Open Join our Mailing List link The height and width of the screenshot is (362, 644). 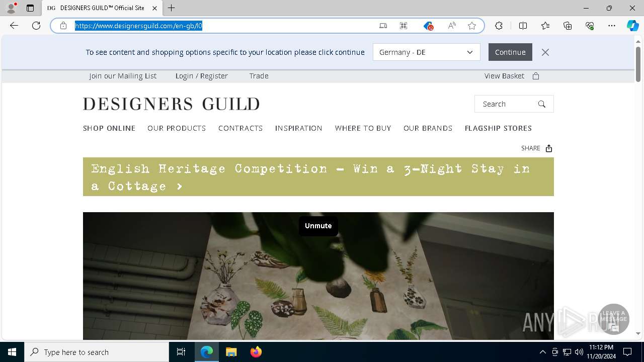pos(123,76)
